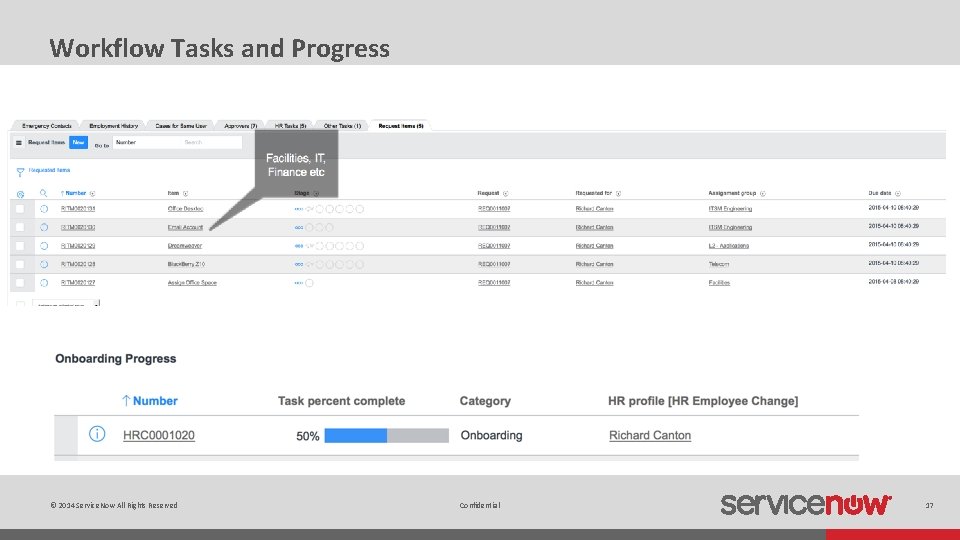Click the funnel filter icon

pos(20,172)
